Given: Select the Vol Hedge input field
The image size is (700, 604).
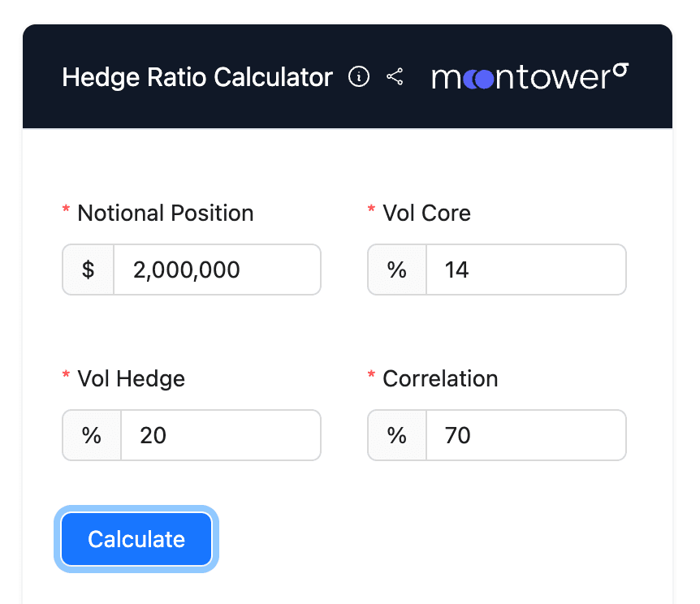Looking at the screenshot, I should coord(221,435).
